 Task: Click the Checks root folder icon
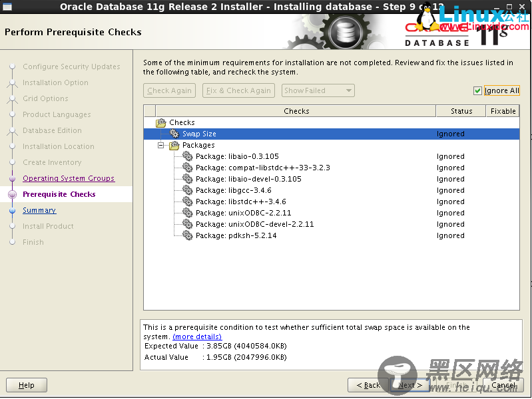tap(161, 122)
